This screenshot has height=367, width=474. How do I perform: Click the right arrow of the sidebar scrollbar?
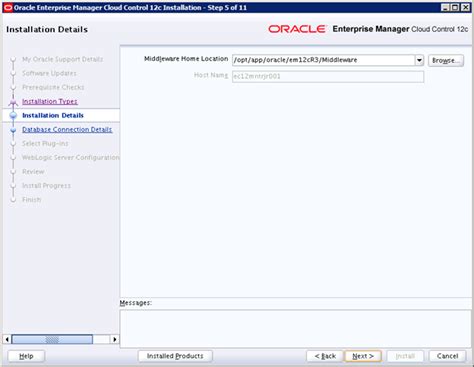(115, 339)
